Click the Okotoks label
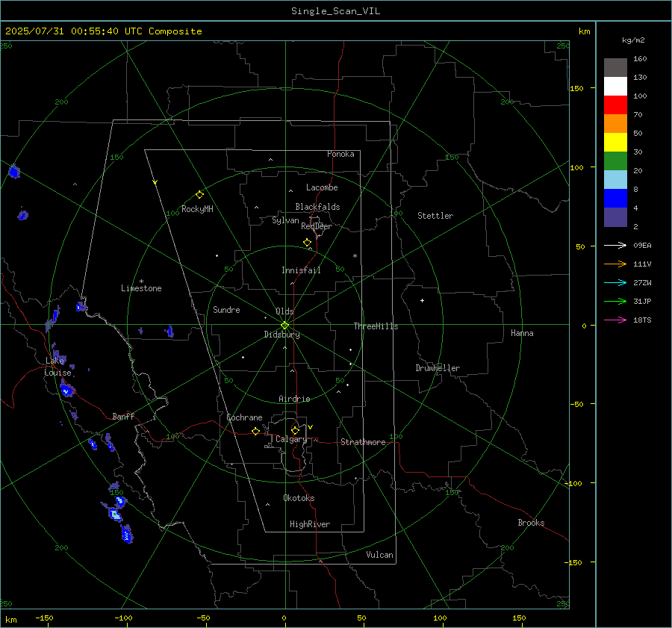Screen dimensions: 672x628 pos(299,498)
